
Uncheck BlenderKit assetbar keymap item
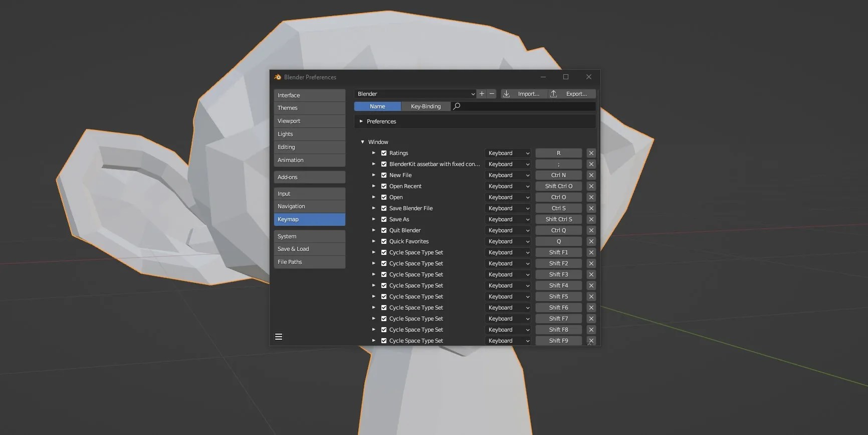click(384, 164)
